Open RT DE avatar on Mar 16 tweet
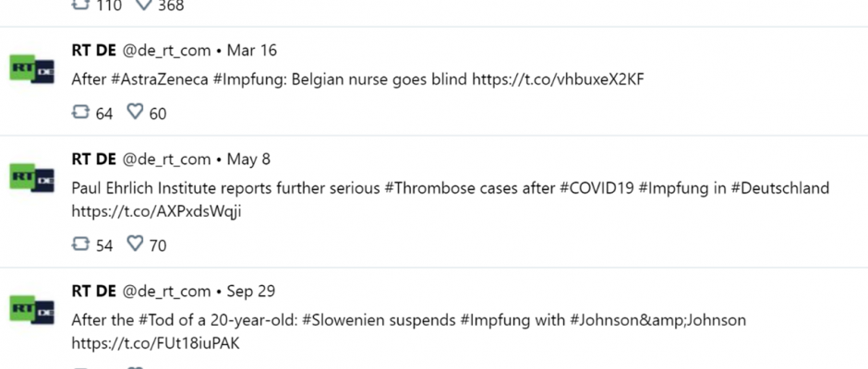The image size is (868, 369). tap(31, 69)
